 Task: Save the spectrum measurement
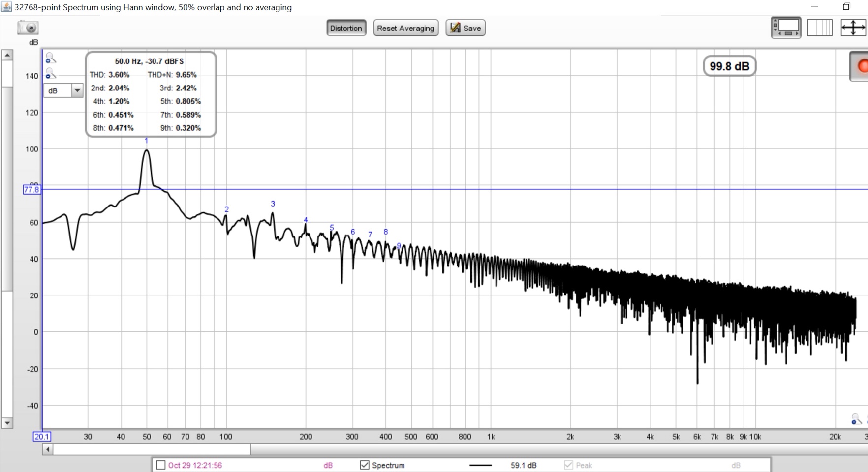465,28
